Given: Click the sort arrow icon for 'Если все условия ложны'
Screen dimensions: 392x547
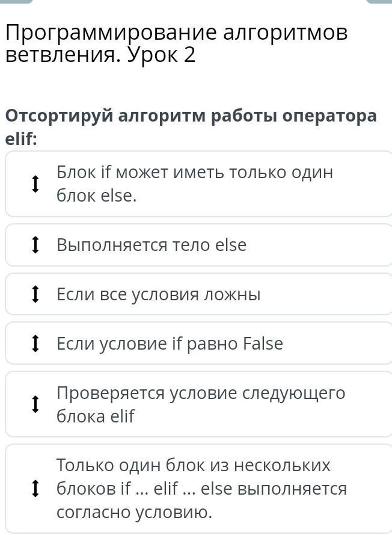Looking at the screenshot, I should [35, 294].
